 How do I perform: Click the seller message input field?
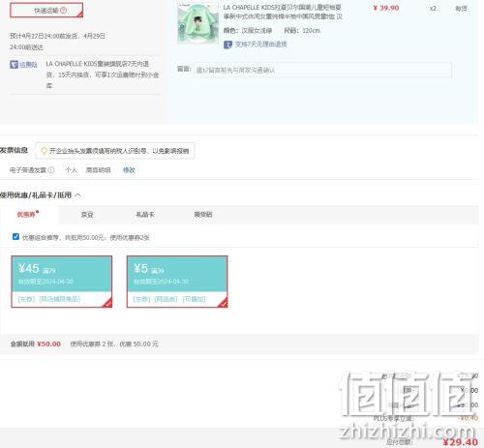[322, 70]
